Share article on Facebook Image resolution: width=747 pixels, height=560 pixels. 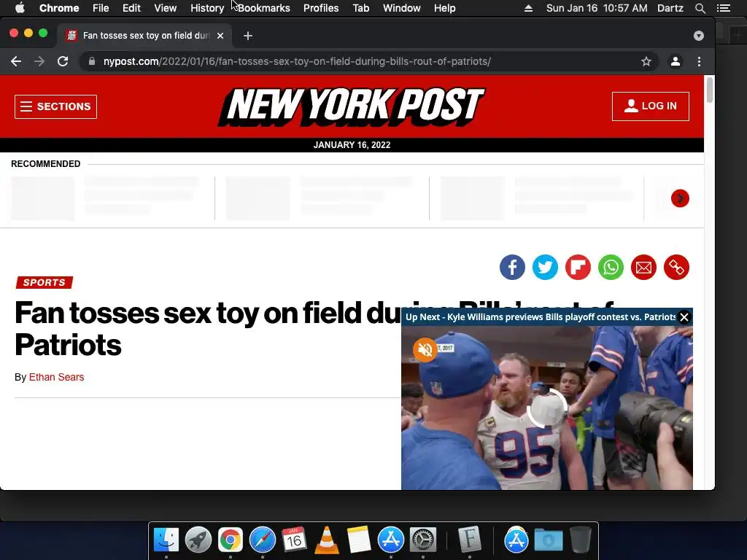512,267
